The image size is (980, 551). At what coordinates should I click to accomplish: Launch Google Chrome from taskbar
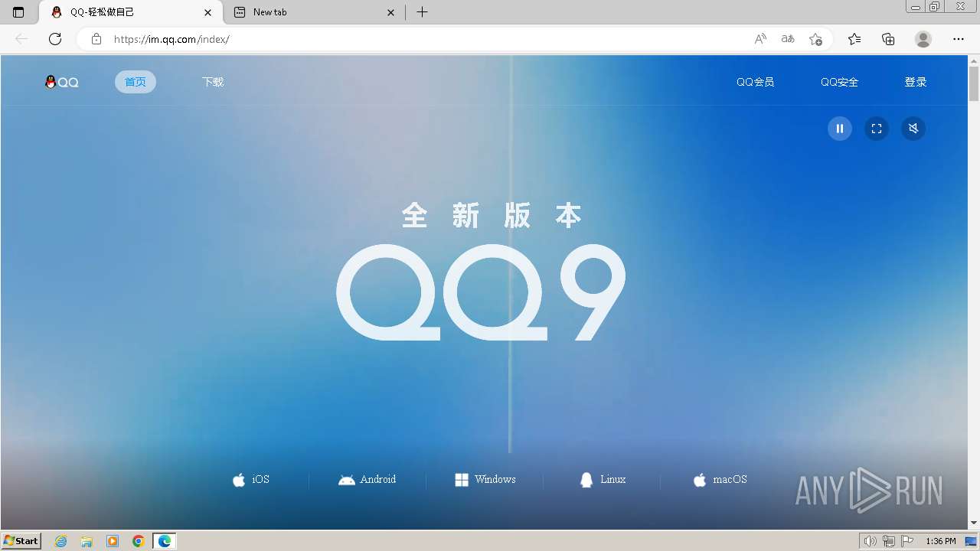pyautogui.click(x=139, y=541)
